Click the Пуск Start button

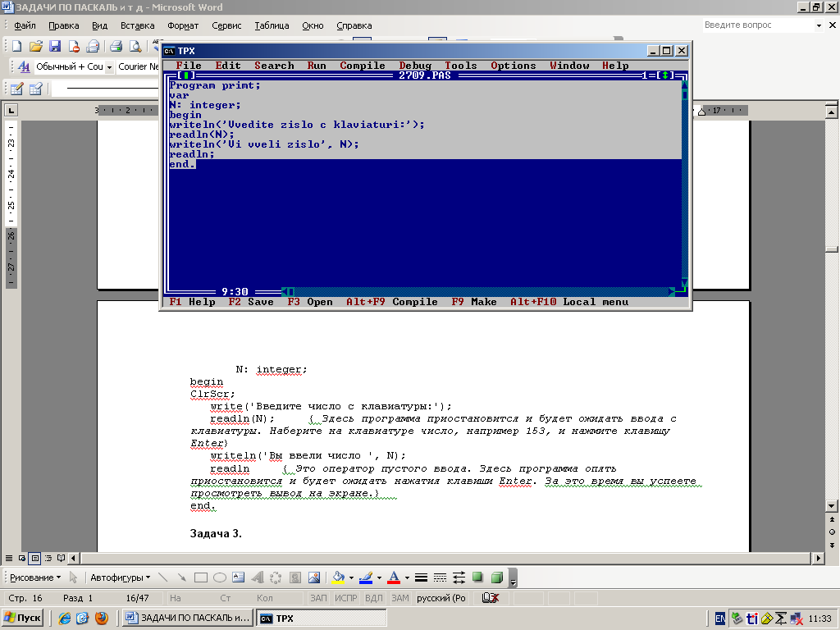22,618
